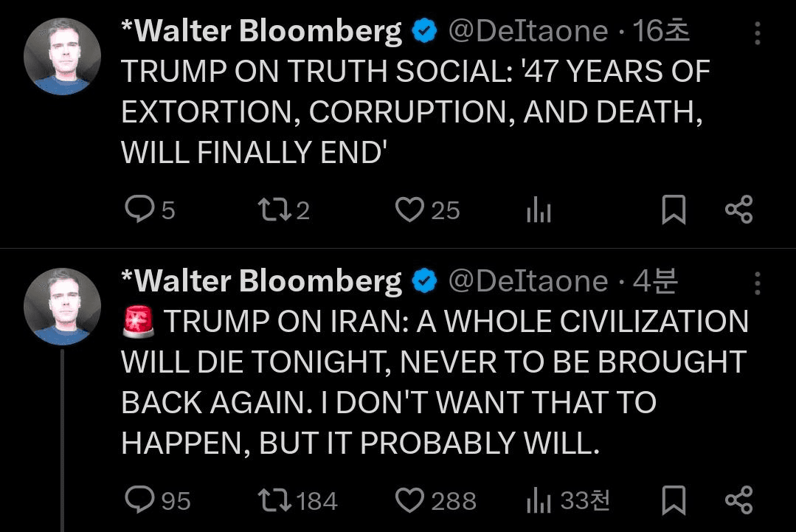Open the 'TRUMP ON IRAN' post text

tap(434, 382)
